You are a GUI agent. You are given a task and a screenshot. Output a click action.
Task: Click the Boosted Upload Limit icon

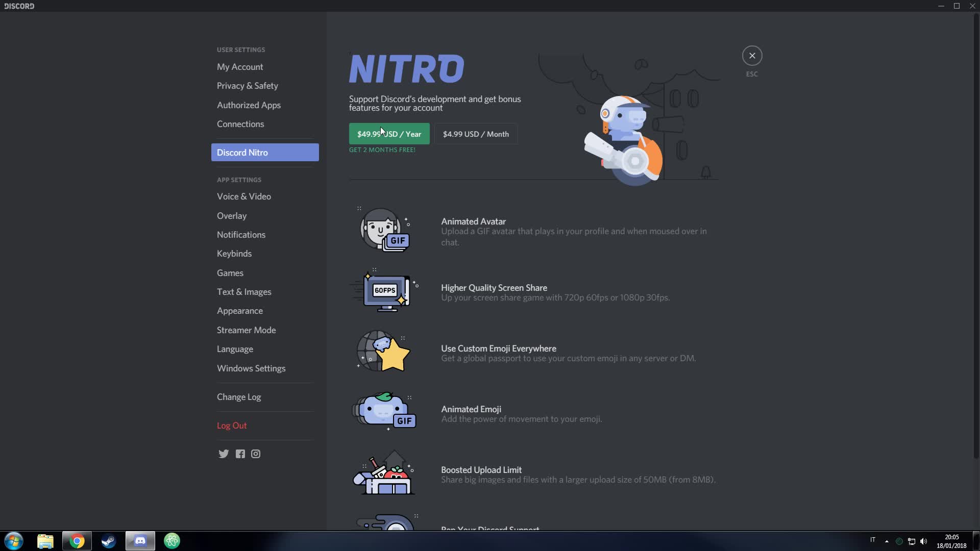[384, 474]
